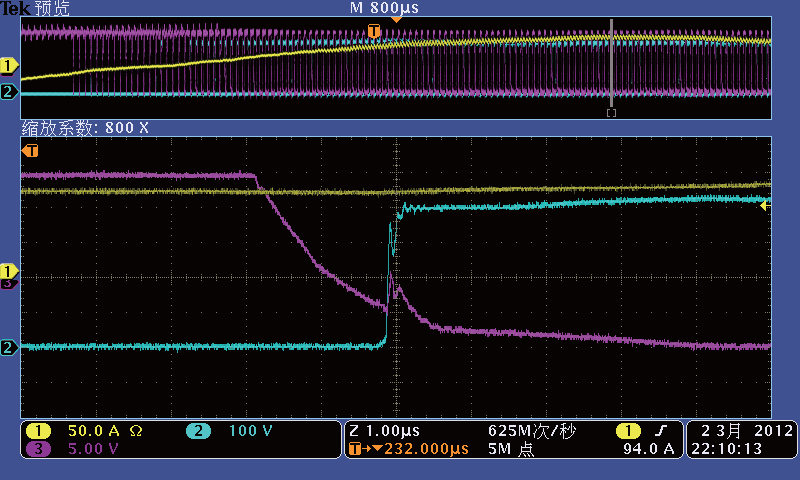Click the ohm symbol beside 50.0 A
This screenshot has width=800, height=480.
(x=136, y=431)
